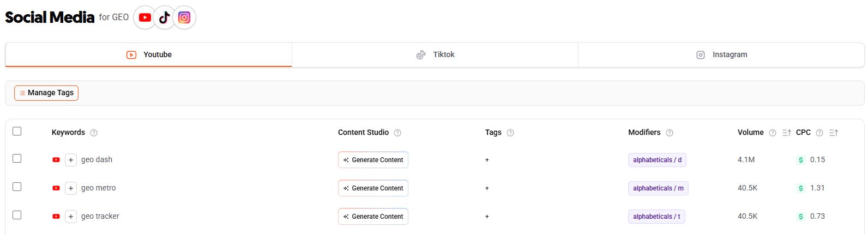Add a tag to geo dash row
Screen dimensions: 868x234
[x=487, y=160]
